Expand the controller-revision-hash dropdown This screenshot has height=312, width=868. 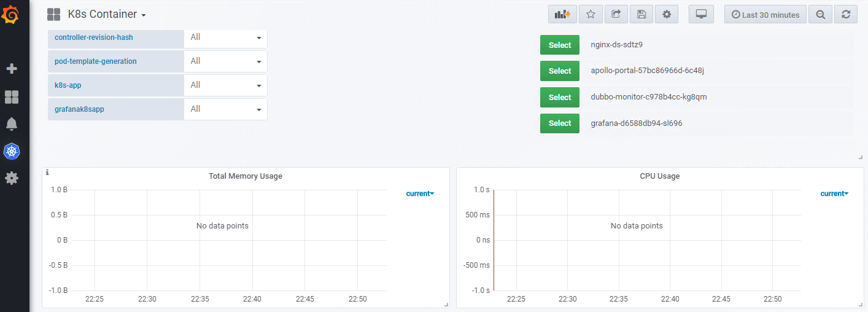225,37
